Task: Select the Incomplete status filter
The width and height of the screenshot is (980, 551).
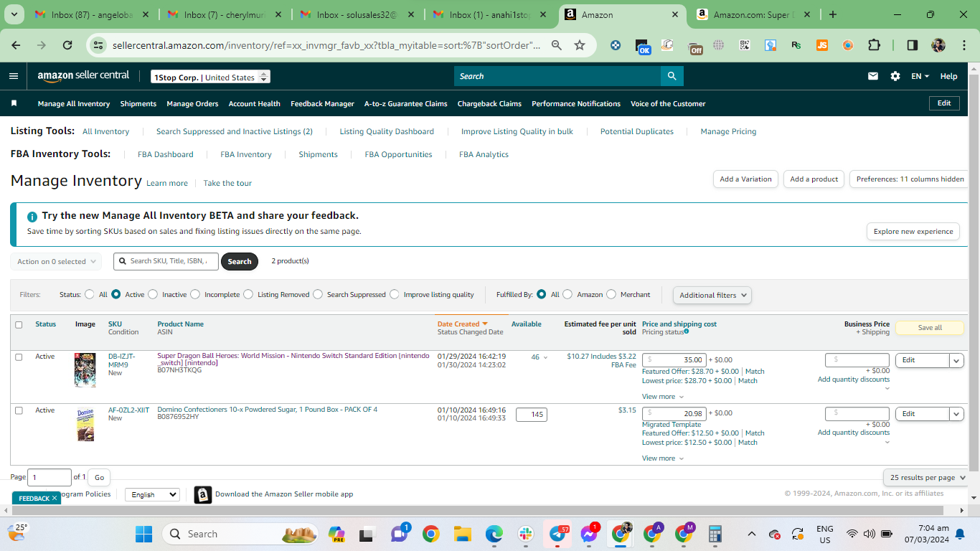Action: point(195,294)
